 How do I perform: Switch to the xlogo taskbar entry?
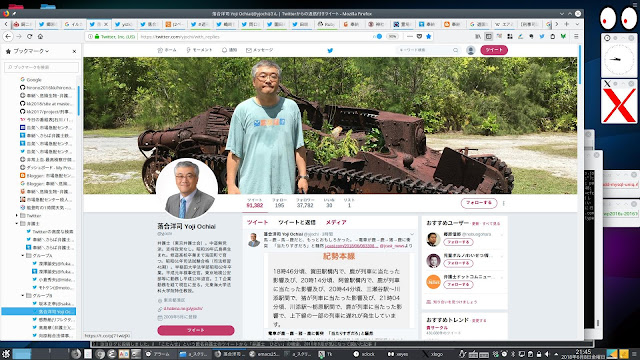(x=433, y=354)
